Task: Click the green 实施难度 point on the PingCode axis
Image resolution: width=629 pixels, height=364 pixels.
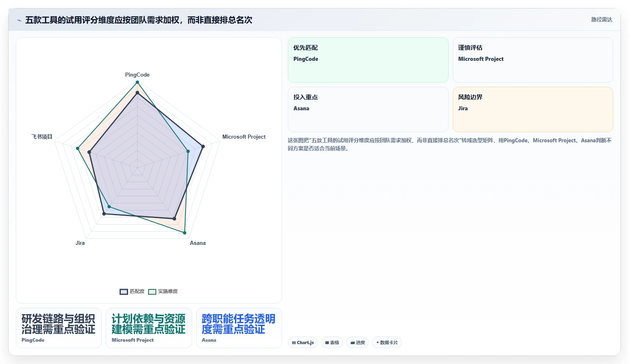Action: click(x=137, y=82)
